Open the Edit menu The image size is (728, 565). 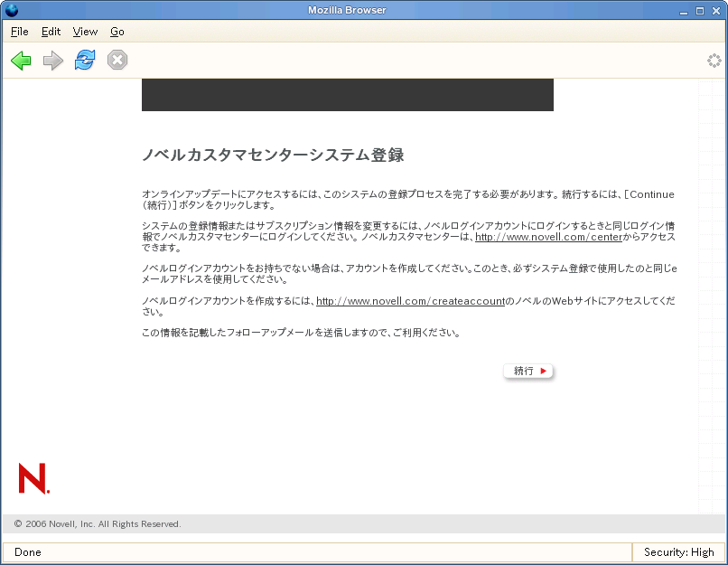[51, 32]
